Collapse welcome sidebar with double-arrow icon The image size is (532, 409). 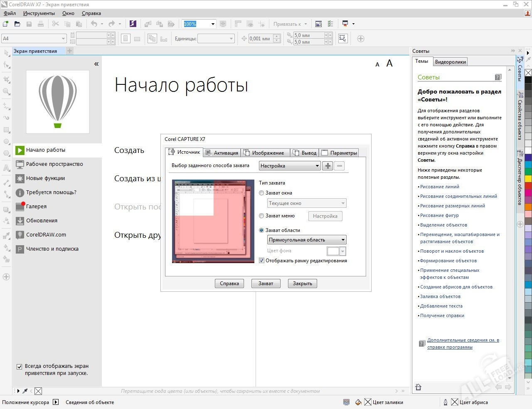click(x=96, y=64)
